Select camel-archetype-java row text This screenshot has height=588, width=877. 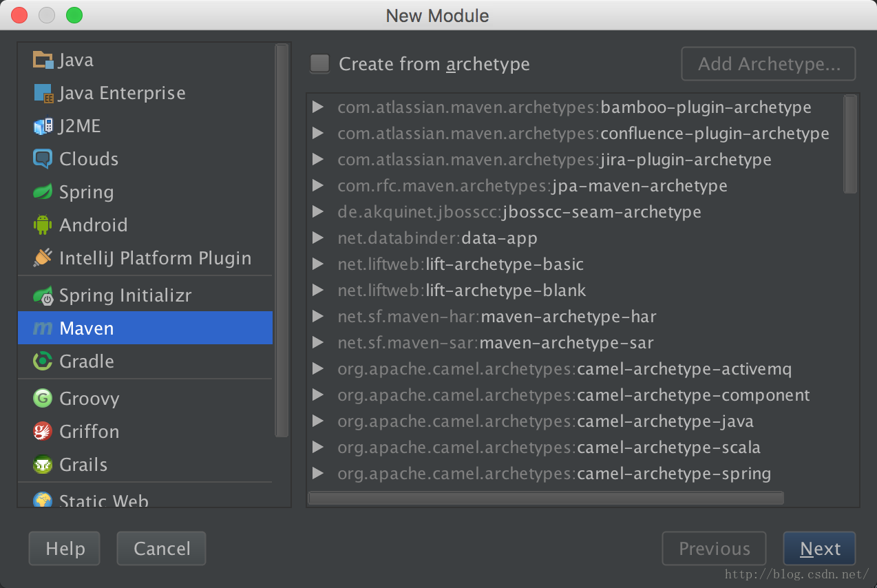pyautogui.click(x=545, y=421)
